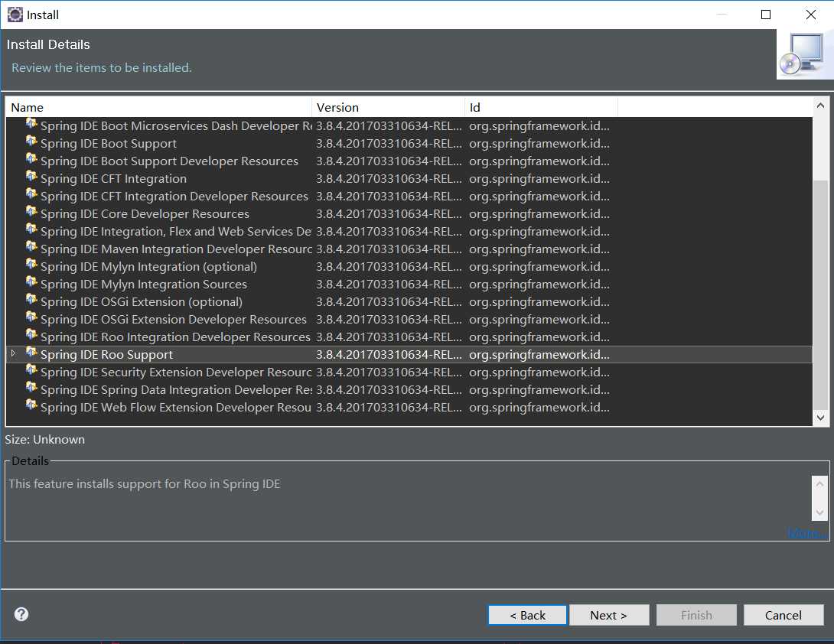This screenshot has height=644, width=834.
Task: Sort list by Id column header
Action: point(542,107)
